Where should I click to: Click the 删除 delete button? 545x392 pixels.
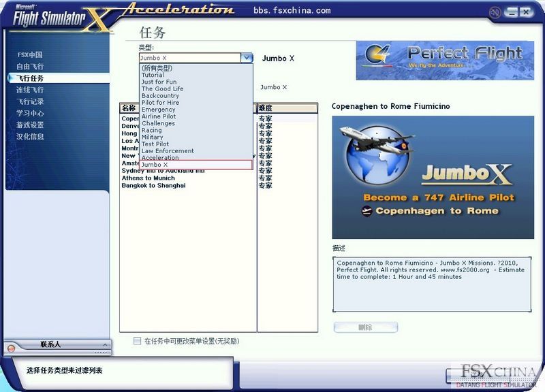point(365,327)
